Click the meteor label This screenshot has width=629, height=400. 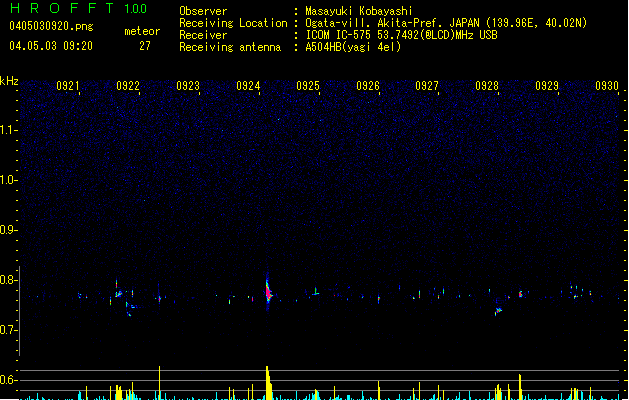[x=142, y=31]
